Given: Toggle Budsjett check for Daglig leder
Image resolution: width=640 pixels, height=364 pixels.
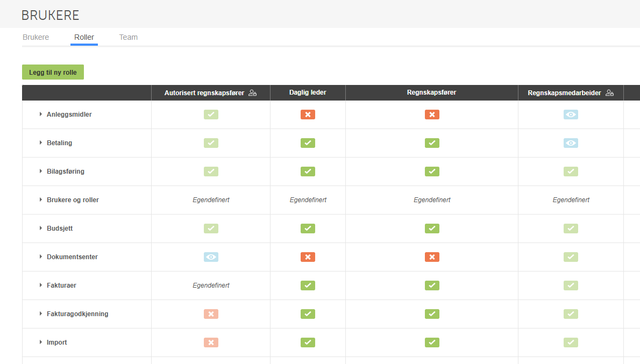Looking at the screenshot, I should (x=308, y=229).
